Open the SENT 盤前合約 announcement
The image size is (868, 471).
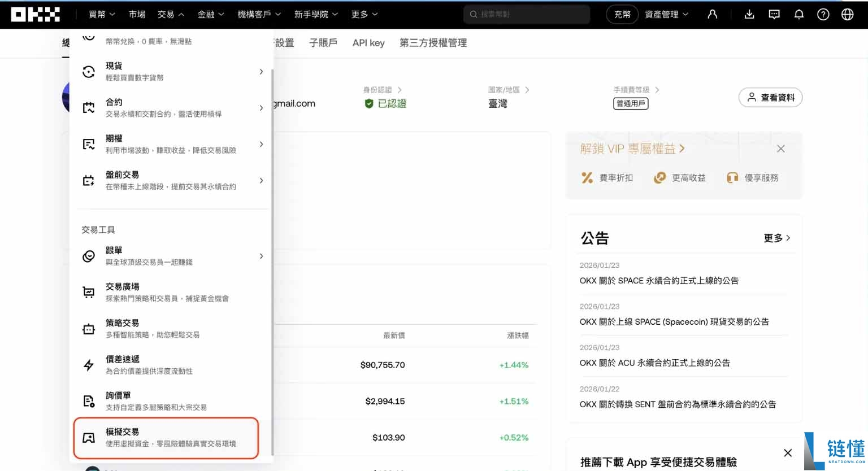tap(678, 404)
